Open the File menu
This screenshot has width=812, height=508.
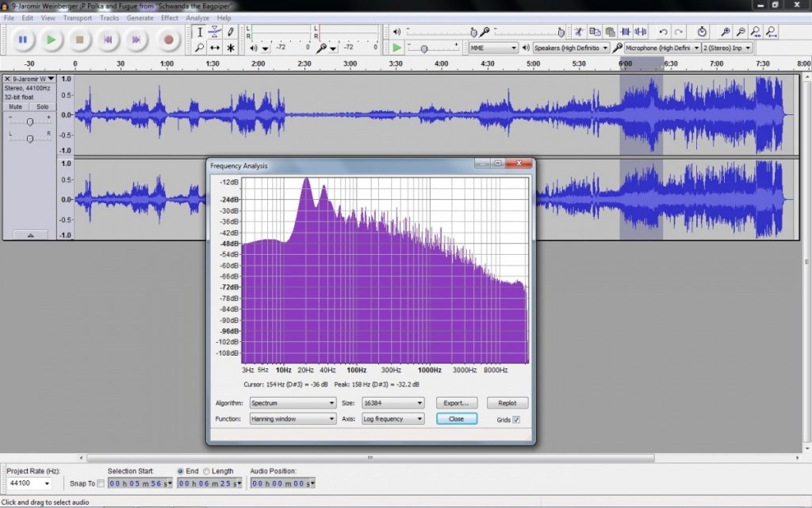coord(9,17)
